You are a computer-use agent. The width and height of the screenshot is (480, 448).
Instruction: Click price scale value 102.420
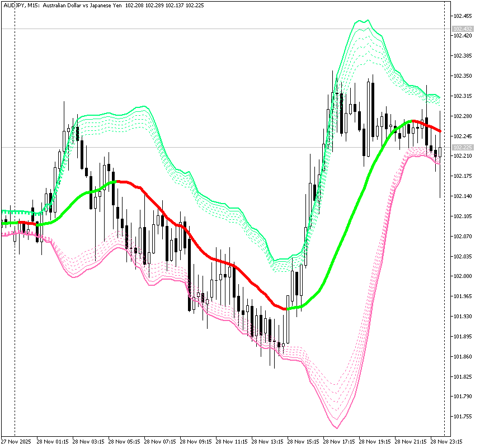(x=463, y=35)
